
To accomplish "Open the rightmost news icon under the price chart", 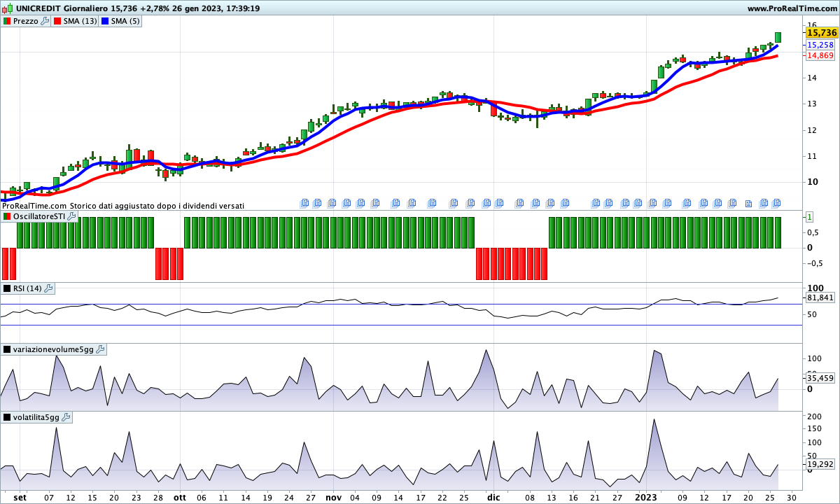I will coord(776,204).
